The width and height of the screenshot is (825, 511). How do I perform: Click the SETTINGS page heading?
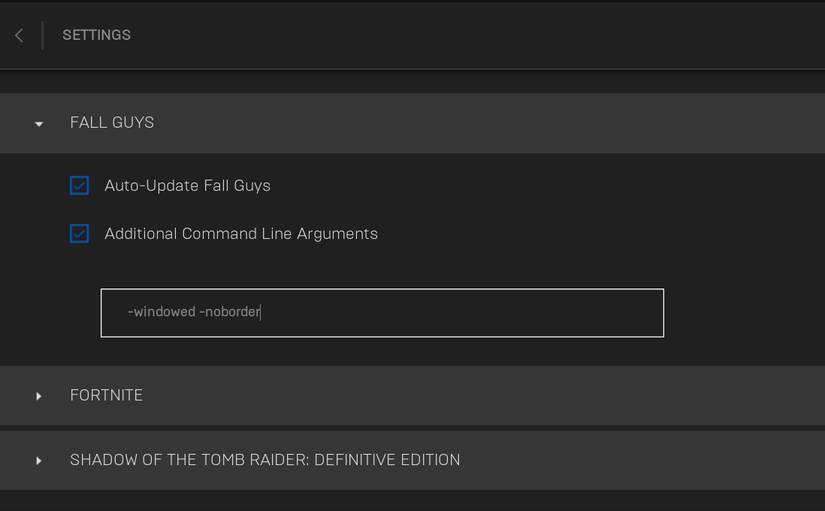(x=96, y=35)
